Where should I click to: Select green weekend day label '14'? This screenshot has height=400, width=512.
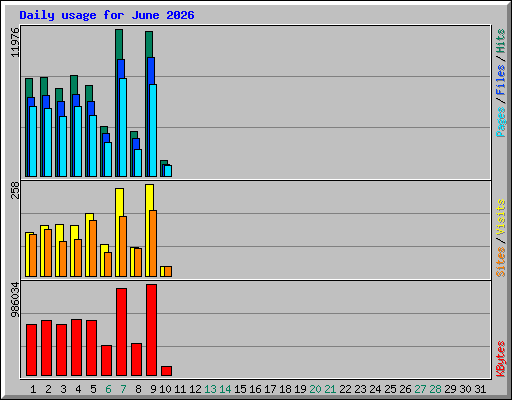[225, 389]
